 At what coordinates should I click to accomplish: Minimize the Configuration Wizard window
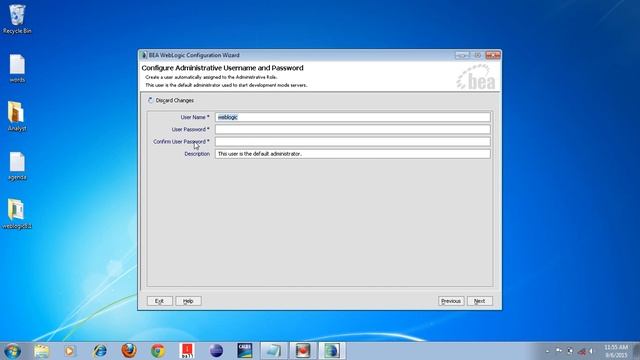462,55
